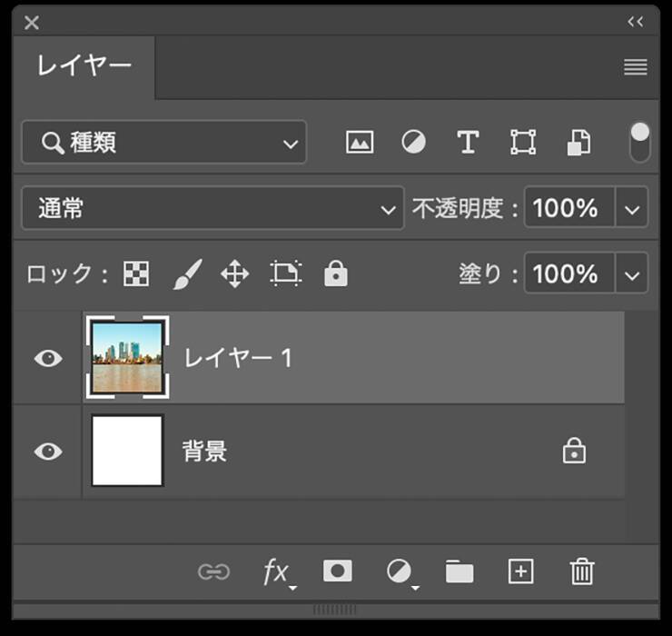The width and height of the screenshot is (672, 636).
Task: Click the delete layer trash button
Action: 581,571
